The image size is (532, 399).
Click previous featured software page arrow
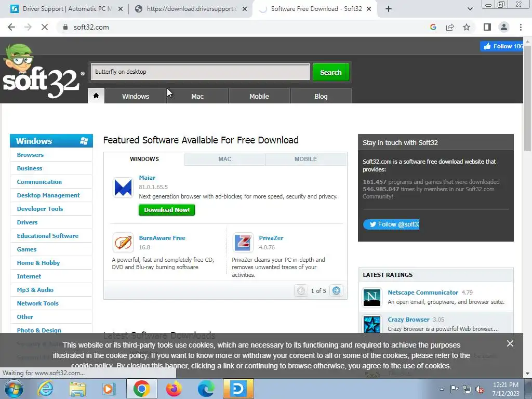301,291
